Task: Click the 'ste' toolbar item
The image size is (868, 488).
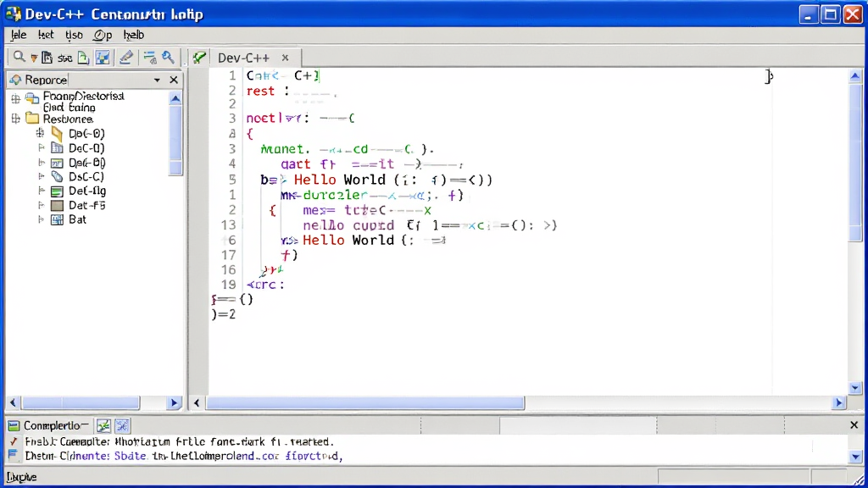Action: (64, 58)
